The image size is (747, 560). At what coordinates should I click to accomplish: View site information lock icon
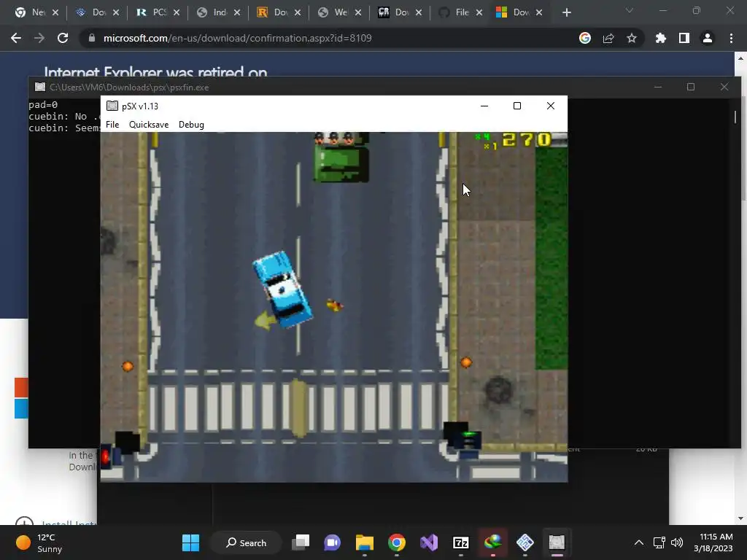point(92,38)
